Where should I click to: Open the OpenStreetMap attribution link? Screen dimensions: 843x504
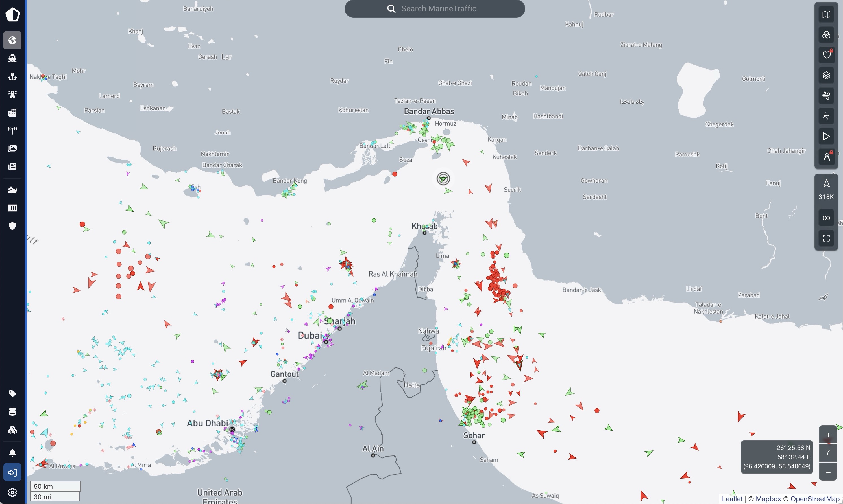[x=814, y=499]
